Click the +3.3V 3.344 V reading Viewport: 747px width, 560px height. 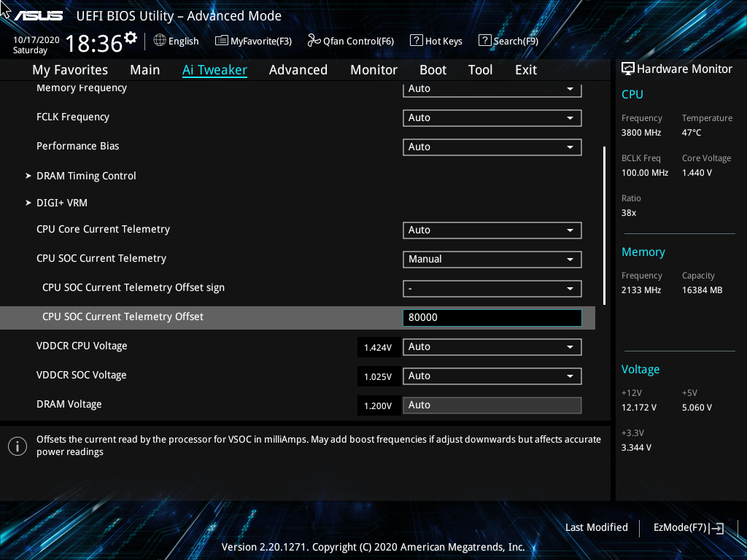636,448
